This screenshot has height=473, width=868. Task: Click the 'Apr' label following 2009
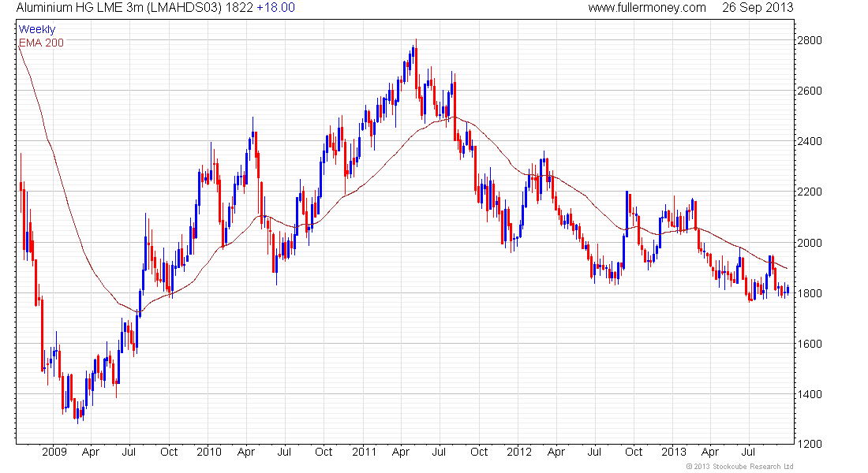(x=91, y=453)
